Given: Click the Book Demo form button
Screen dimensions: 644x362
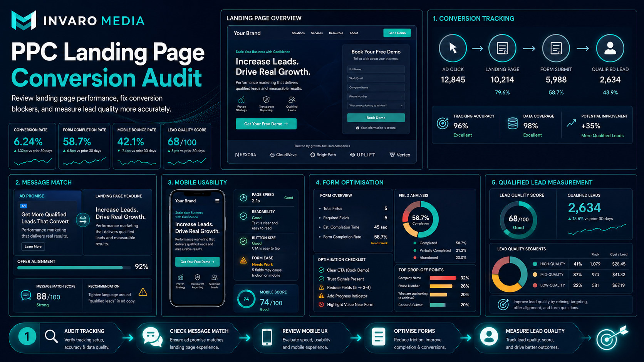Looking at the screenshot, I should pos(376,118).
